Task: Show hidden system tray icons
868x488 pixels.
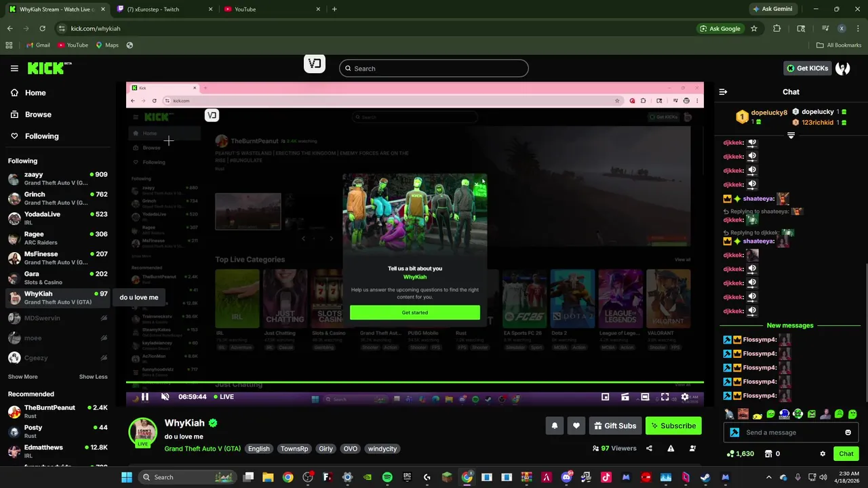Action: [x=768, y=477]
